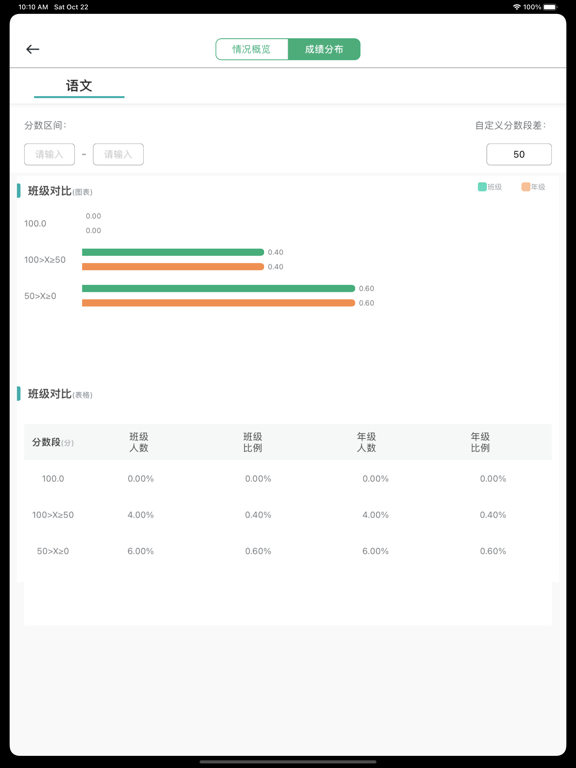
Task: Click the table row label 50>X≥0
Action: point(53,551)
